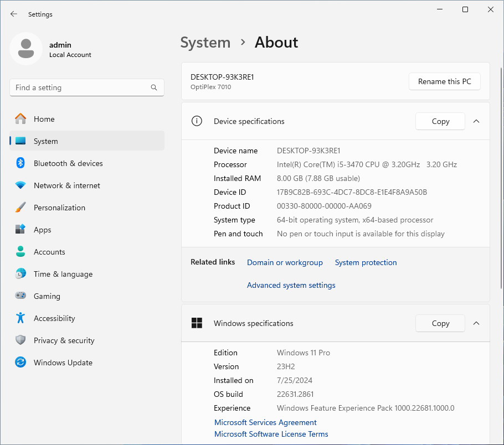The height and width of the screenshot is (445, 504).
Task: Click the Product ID value 00330-80000-00000-AA069
Action: coord(324,206)
